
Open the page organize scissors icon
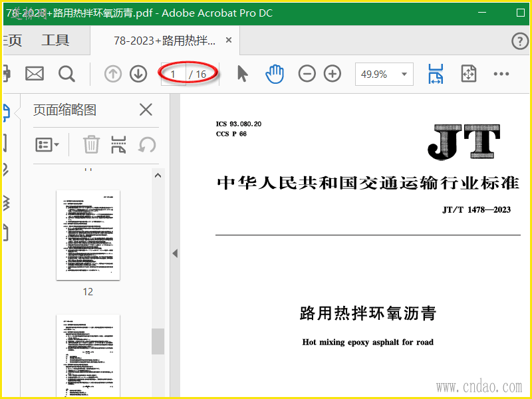[119, 145]
